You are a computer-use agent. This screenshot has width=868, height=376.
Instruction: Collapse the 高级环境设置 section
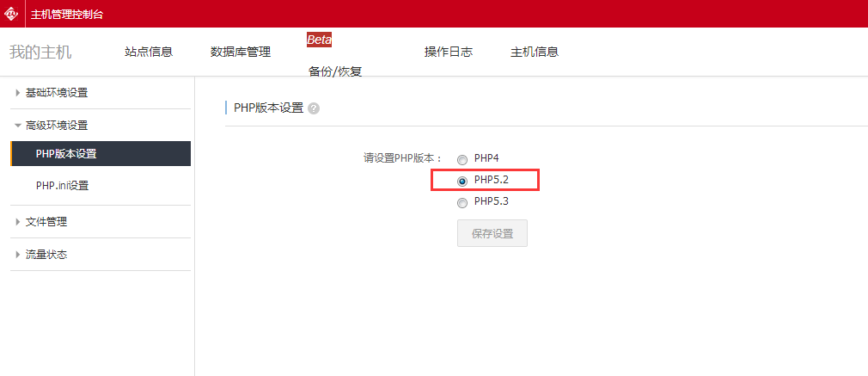[x=56, y=126]
